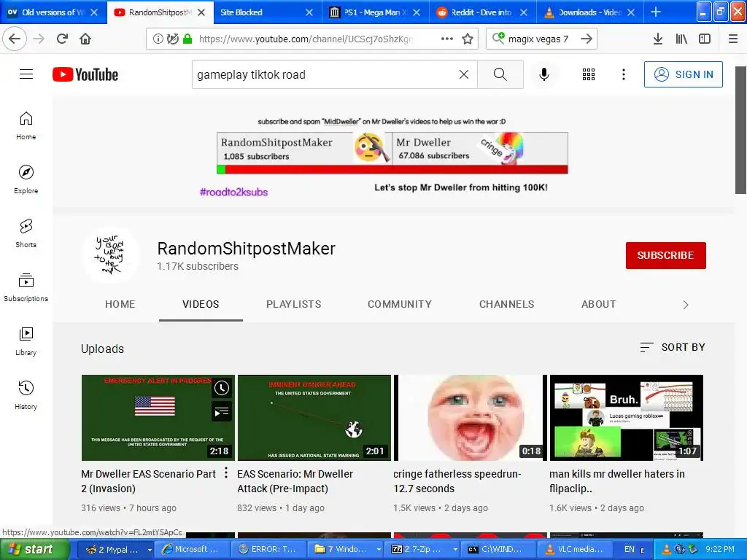Click the red SUBSCRIBE button
The width and height of the screenshot is (747, 560).
[665, 255]
